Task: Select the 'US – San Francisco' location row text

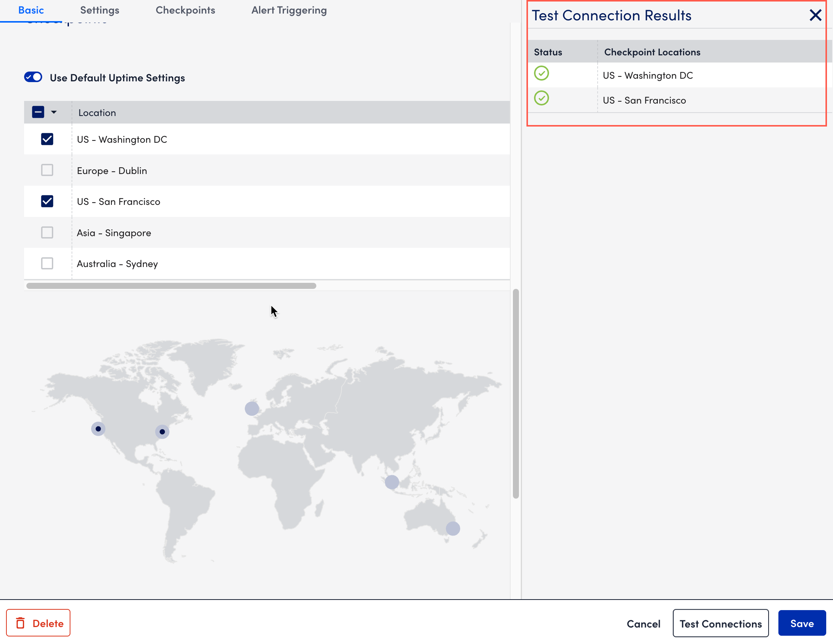Action: pyautogui.click(x=119, y=201)
